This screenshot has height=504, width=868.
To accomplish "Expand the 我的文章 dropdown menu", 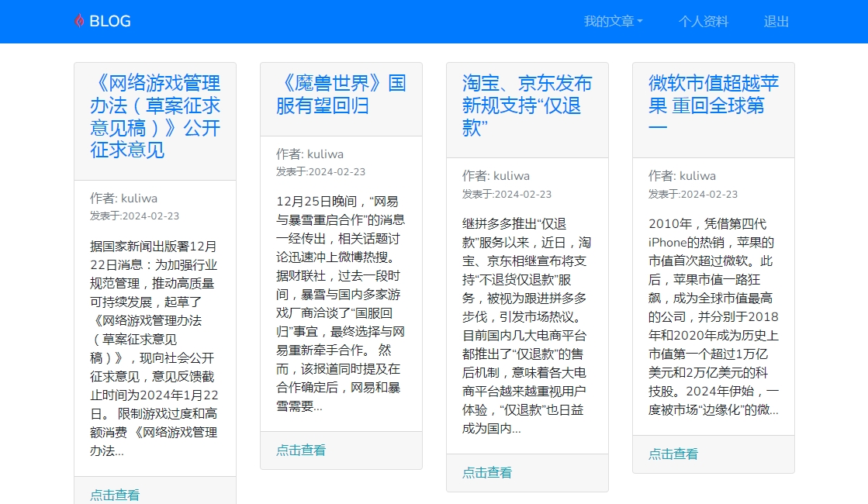I will [x=613, y=22].
